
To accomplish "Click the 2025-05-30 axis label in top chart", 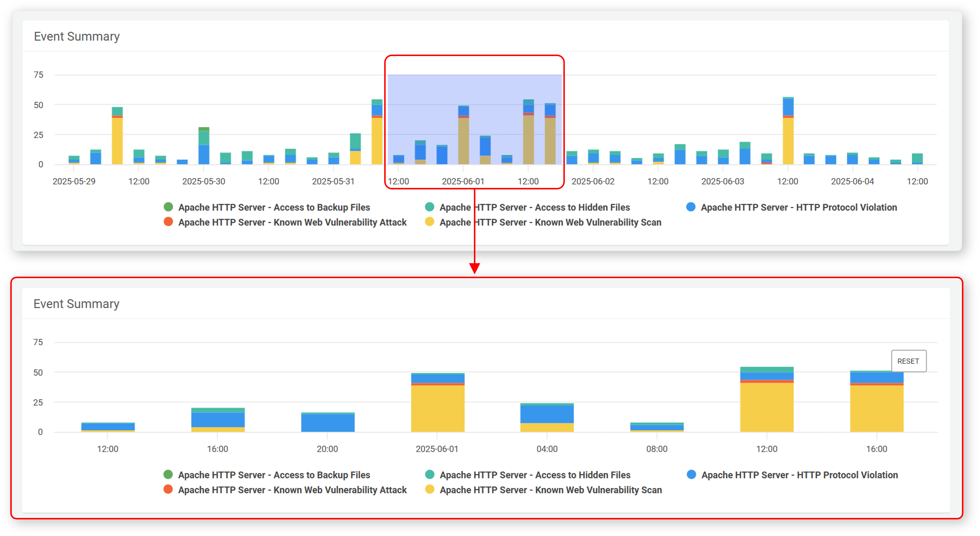I will [204, 181].
